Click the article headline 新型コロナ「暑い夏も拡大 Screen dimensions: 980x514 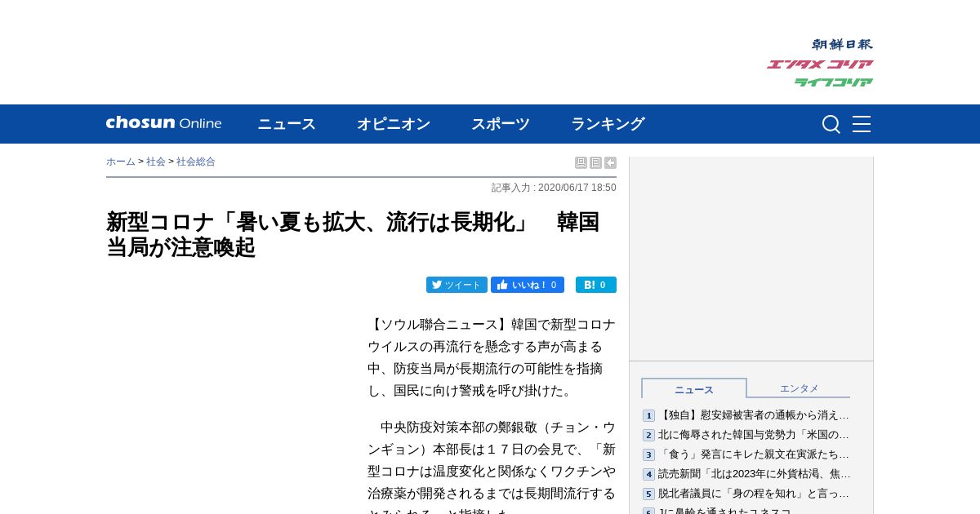tap(353, 234)
